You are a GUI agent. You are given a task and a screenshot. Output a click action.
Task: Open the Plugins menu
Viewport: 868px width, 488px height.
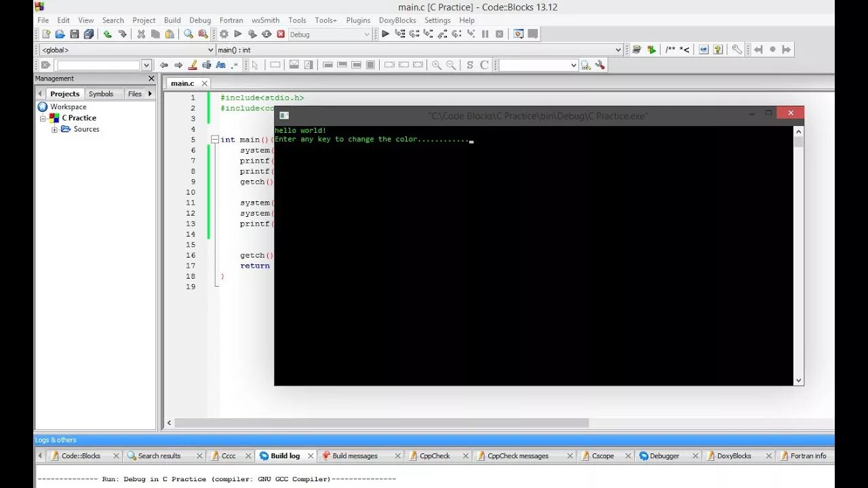click(x=358, y=20)
